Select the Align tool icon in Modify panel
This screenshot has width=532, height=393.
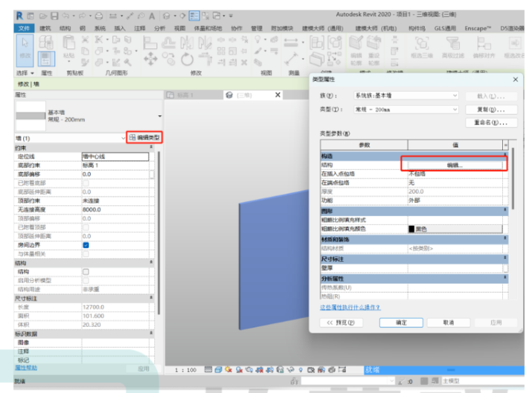[x=150, y=42]
